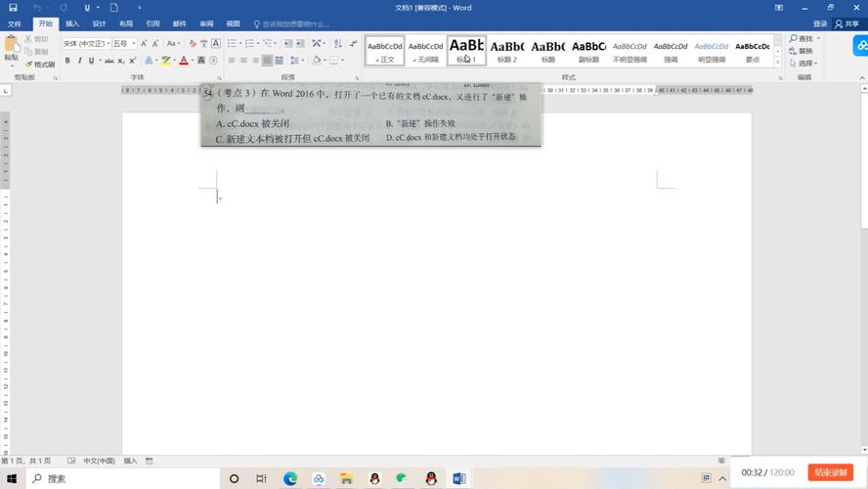Screen dimensions: 868x489
Task: Open the File (文件) menu
Action: (x=15, y=23)
